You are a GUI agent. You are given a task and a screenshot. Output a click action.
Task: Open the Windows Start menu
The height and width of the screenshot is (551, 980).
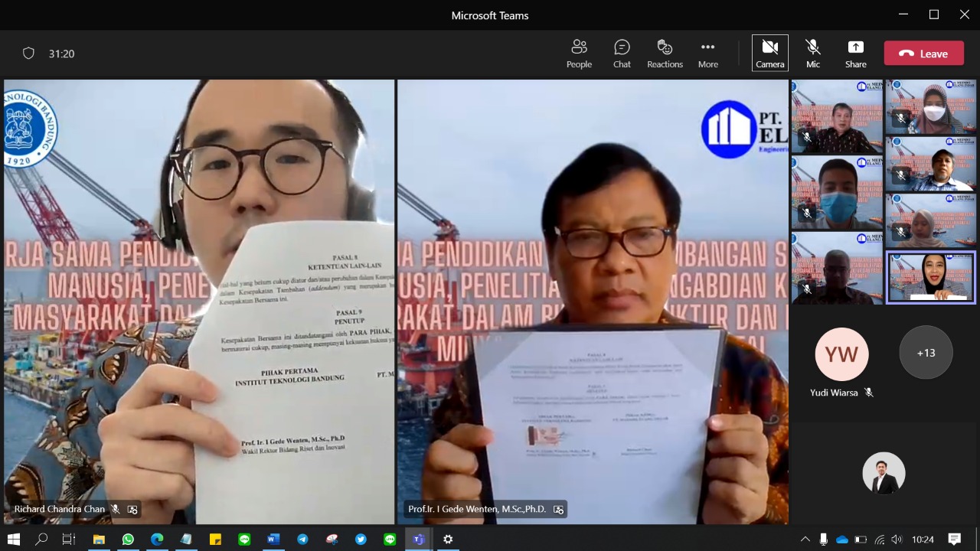14,540
